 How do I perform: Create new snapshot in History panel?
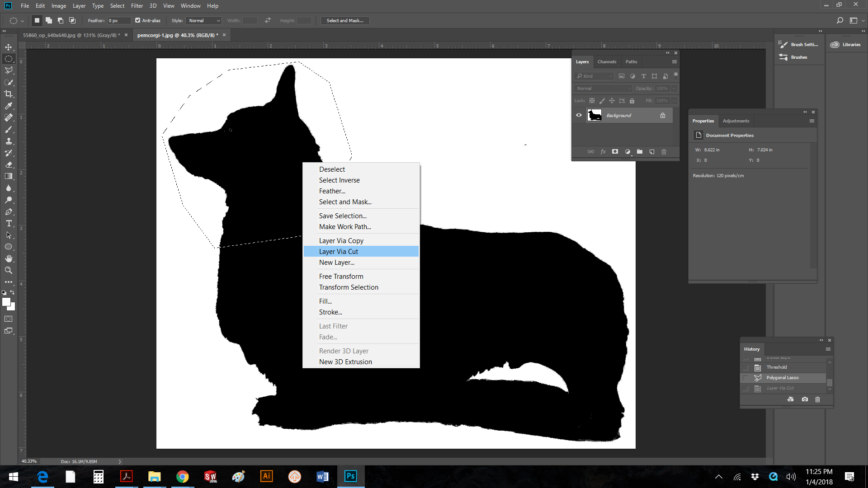coord(805,399)
